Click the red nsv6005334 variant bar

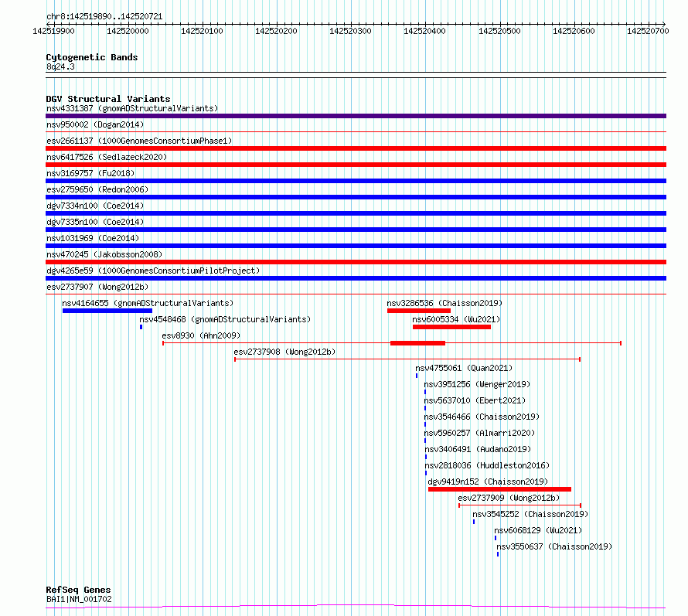point(451,327)
